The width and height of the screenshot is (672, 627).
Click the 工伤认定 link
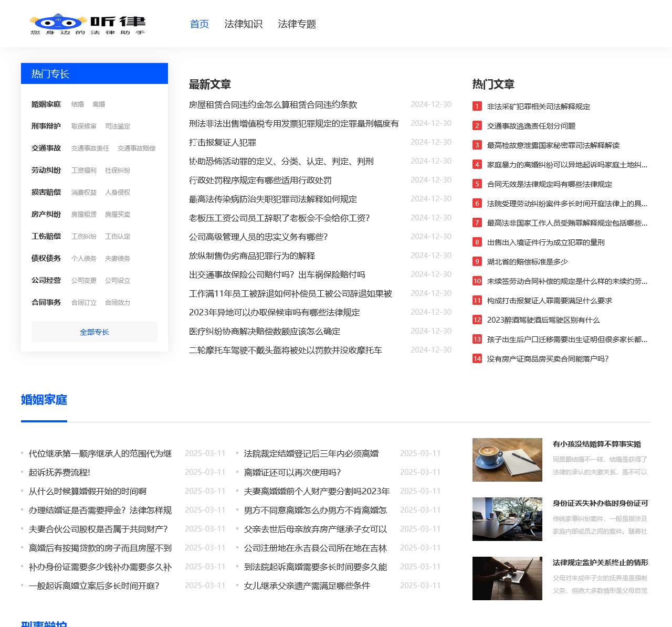(118, 237)
